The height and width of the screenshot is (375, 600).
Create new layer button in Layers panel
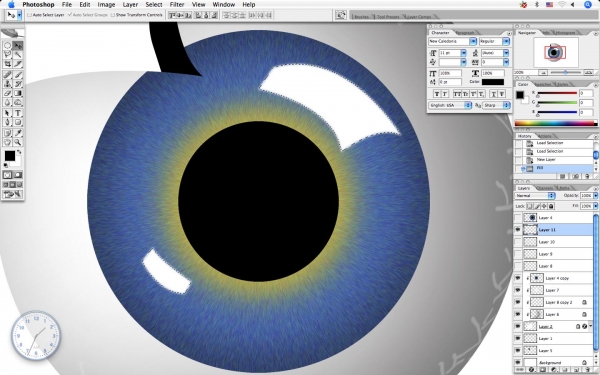coord(577,370)
